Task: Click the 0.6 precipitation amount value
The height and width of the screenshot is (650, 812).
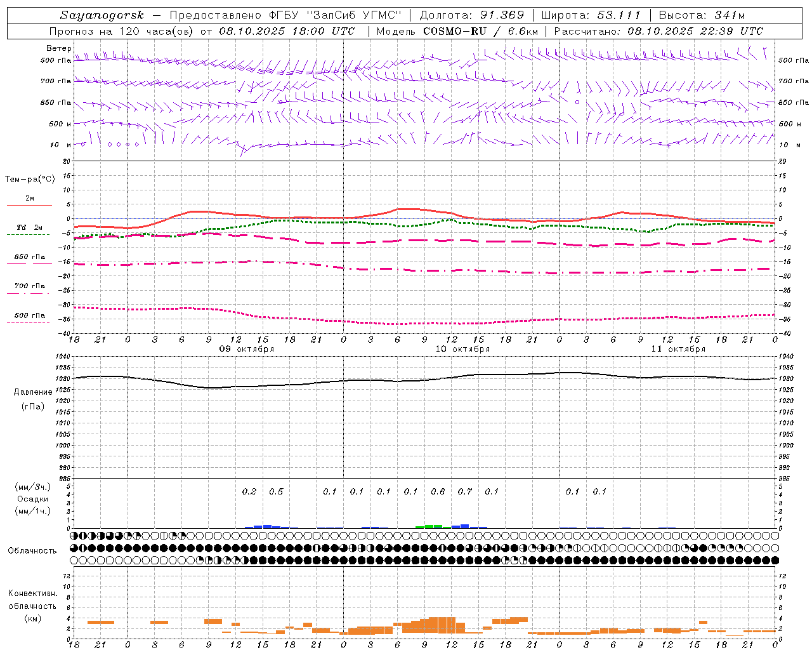Action: coord(438,491)
